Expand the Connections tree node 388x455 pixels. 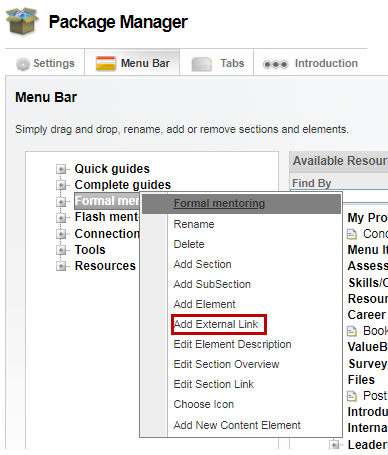(x=61, y=234)
